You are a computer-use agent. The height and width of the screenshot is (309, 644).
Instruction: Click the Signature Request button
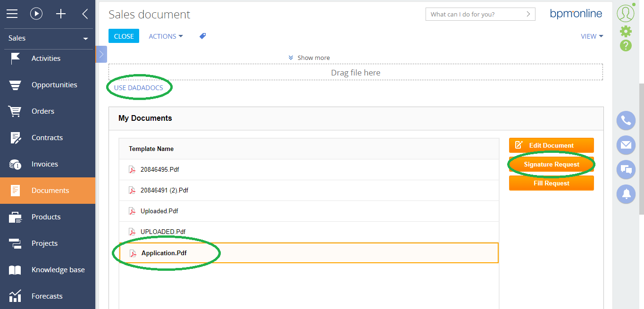click(x=552, y=164)
